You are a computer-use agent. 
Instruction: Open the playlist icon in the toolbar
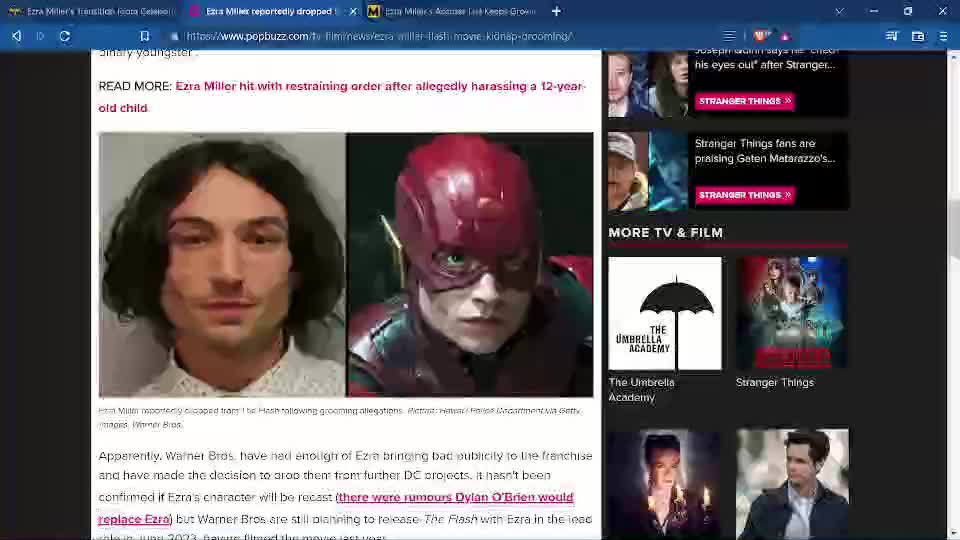coord(891,36)
